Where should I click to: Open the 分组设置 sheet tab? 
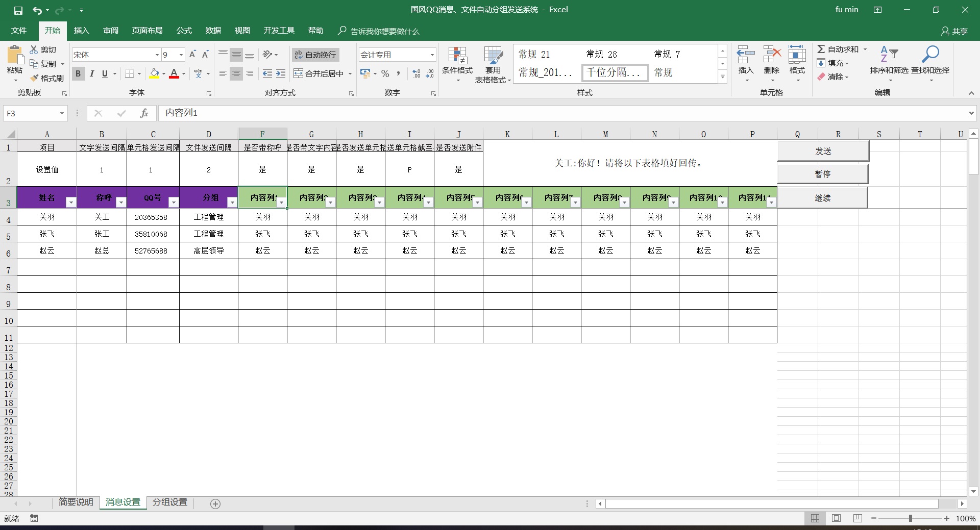[x=170, y=502]
